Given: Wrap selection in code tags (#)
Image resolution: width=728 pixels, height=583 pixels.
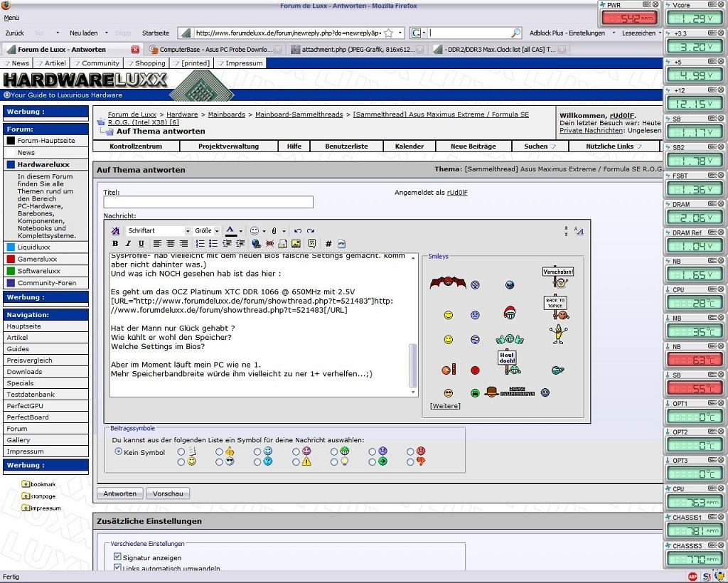Looking at the screenshot, I should click(328, 244).
